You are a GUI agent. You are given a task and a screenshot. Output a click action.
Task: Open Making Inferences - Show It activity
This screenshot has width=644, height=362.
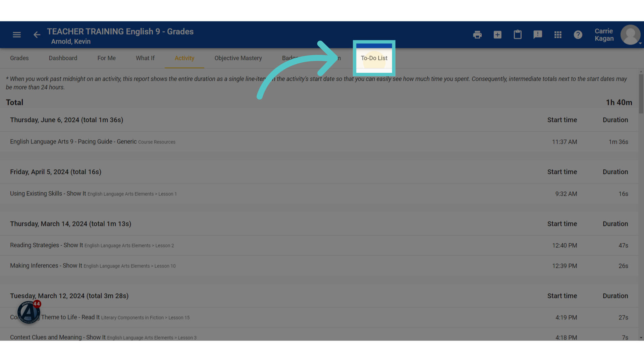[46, 266]
